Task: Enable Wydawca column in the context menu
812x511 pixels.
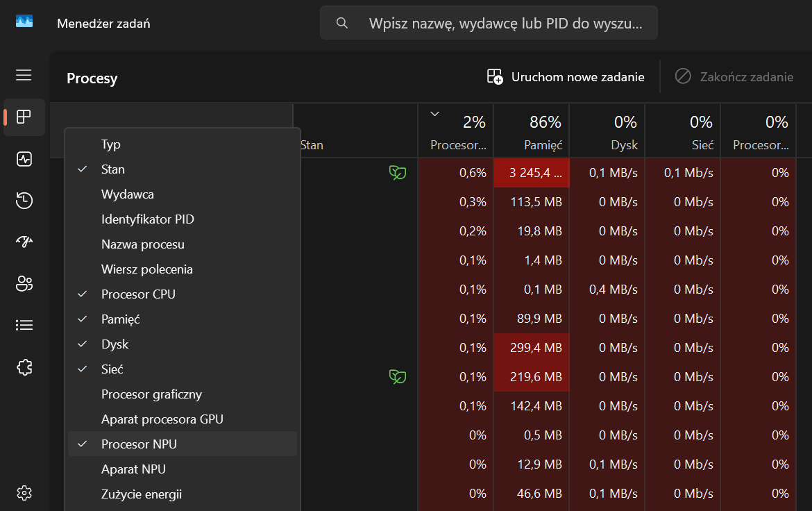Action: pos(183,194)
